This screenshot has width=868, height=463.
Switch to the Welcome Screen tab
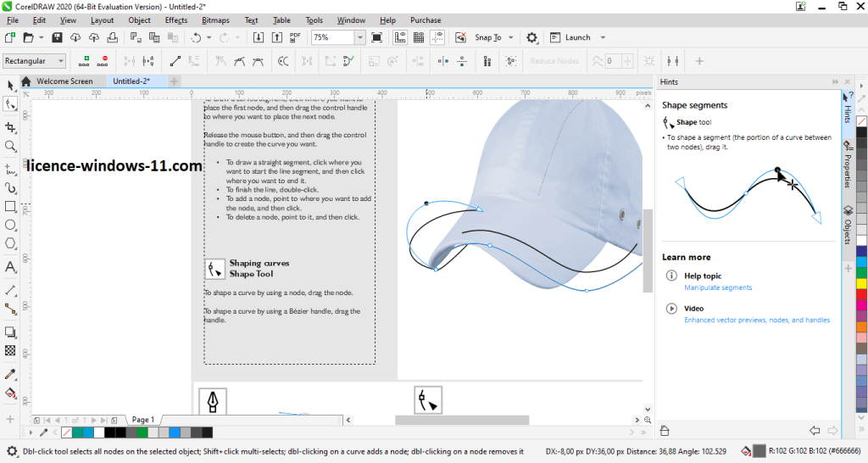tap(64, 81)
